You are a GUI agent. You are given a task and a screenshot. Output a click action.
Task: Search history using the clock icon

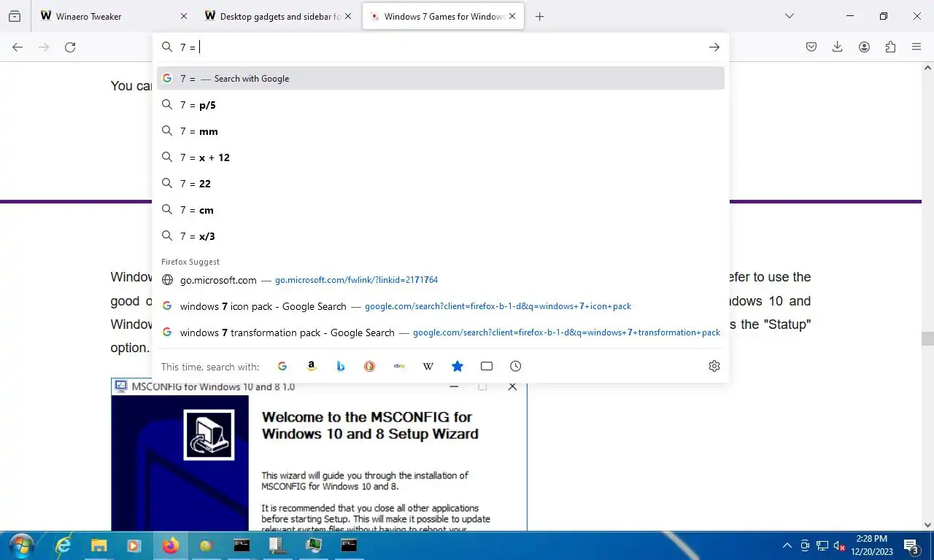pyautogui.click(x=516, y=366)
